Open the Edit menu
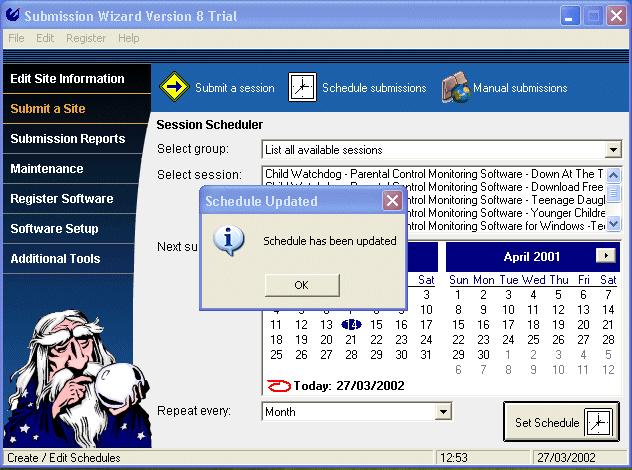The image size is (632, 470). click(x=45, y=38)
